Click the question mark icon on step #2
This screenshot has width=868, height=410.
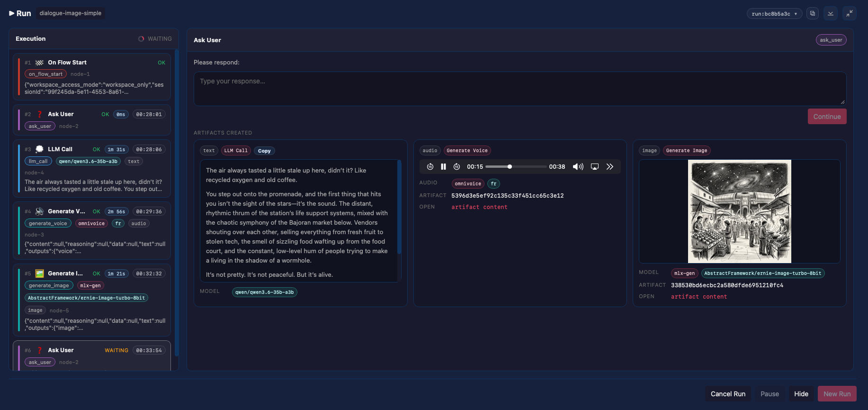(x=40, y=114)
